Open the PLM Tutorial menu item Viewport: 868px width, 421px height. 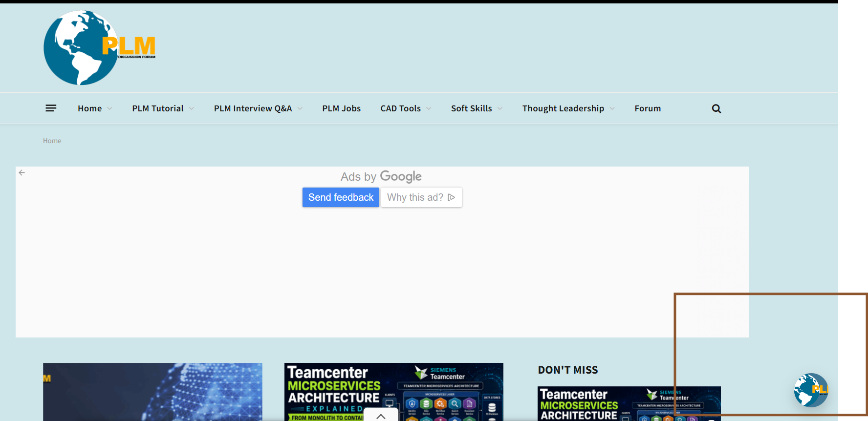(158, 108)
